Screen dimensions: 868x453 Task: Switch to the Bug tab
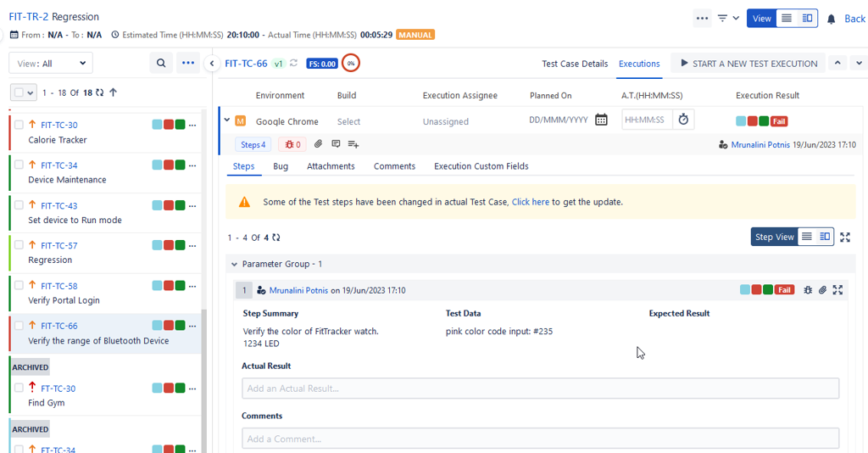281,166
